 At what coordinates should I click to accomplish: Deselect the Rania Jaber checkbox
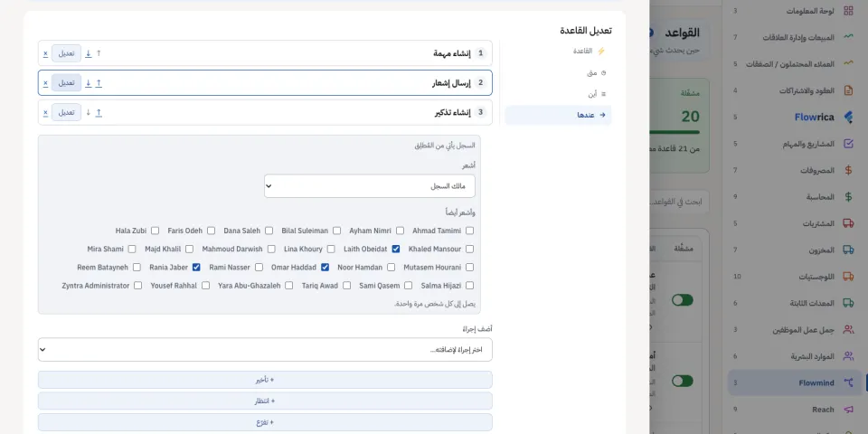coord(196,267)
